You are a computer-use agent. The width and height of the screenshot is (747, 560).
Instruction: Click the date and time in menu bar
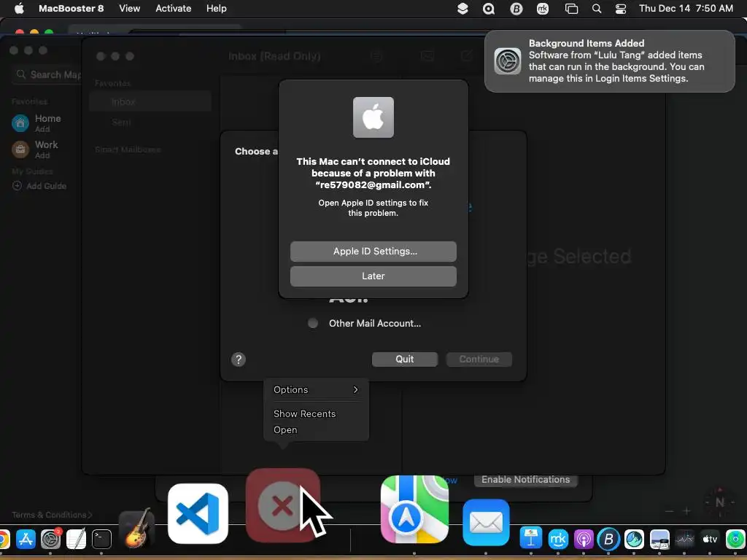[x=686, y=9]
